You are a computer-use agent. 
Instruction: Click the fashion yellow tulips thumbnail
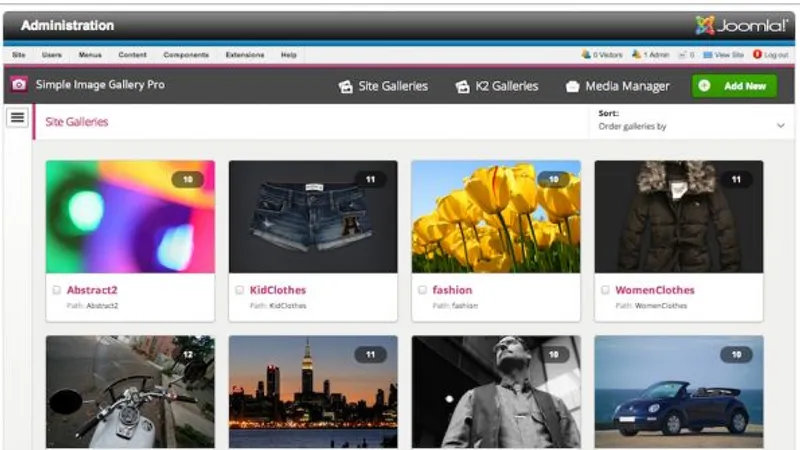coord(496,217)
